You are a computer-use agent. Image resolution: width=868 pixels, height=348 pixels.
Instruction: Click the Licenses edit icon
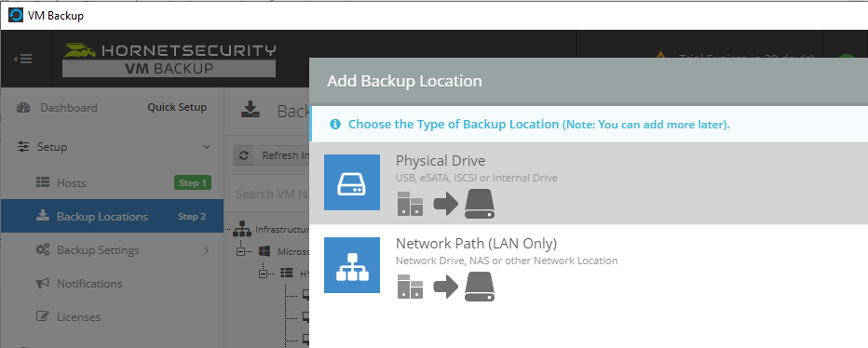43,317
